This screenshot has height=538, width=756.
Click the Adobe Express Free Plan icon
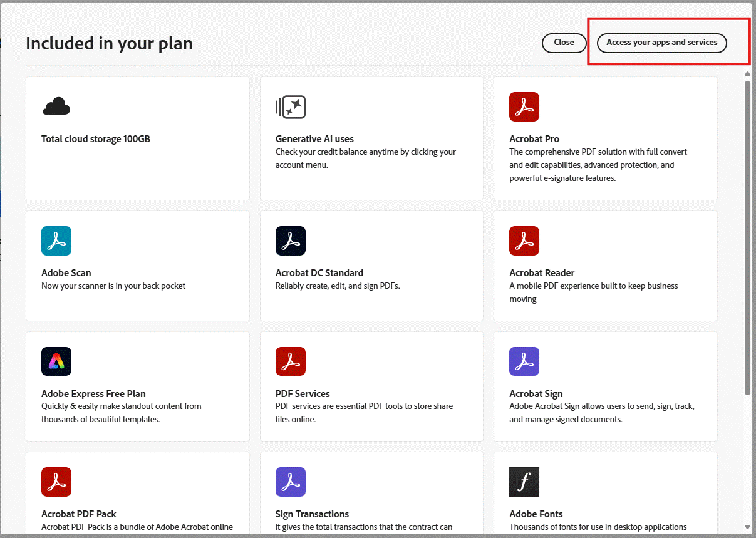coord(56,361)
